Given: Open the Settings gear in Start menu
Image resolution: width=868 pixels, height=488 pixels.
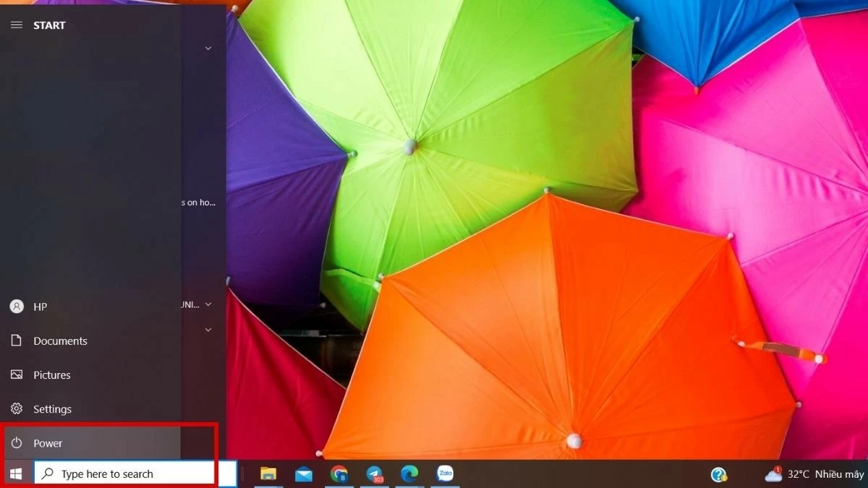Looking at the screenshot, I should tap(52, 409).
